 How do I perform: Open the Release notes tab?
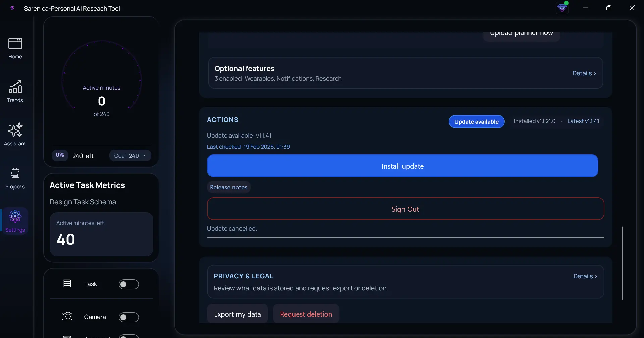click(228, 187)
